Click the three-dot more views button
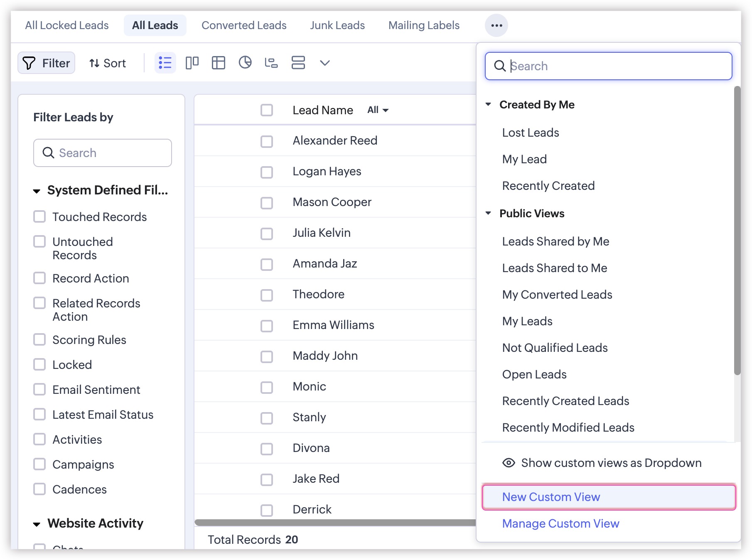This screenshot has height=560, width=752. click(x=496, y=25)
